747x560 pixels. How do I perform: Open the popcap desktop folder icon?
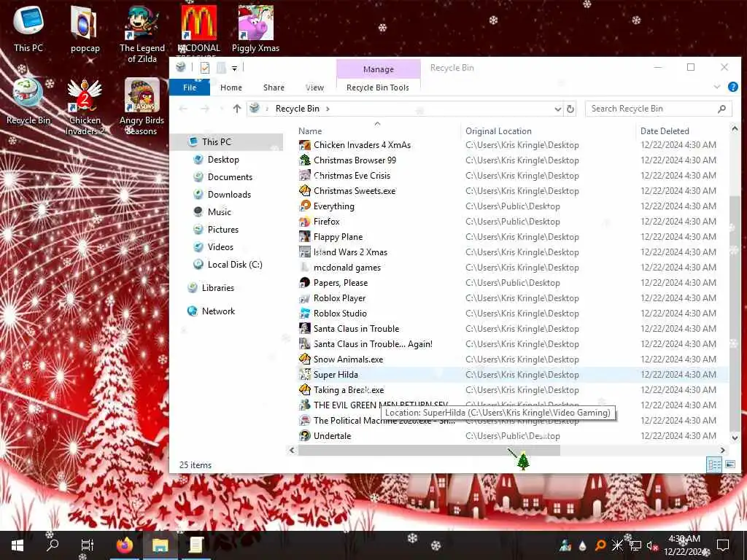85,28
